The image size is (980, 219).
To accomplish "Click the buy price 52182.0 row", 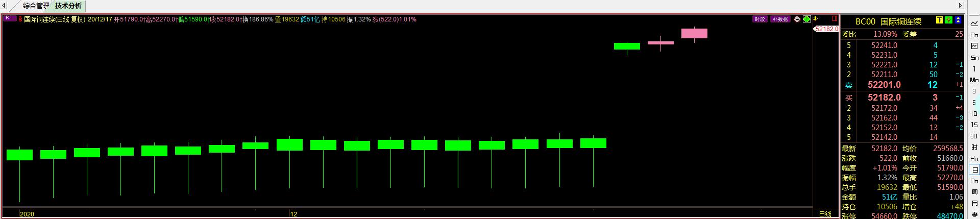I will click(x=902, y=98).
